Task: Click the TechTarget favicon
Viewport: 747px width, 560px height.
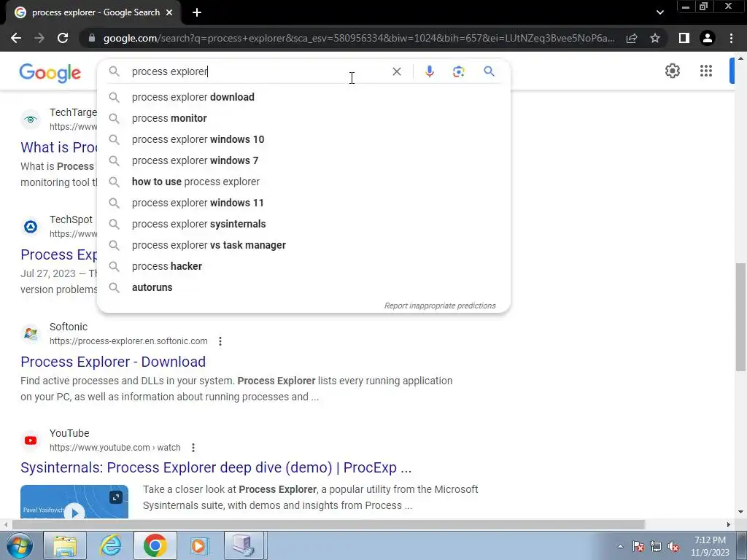Action: tap(31, 120)
